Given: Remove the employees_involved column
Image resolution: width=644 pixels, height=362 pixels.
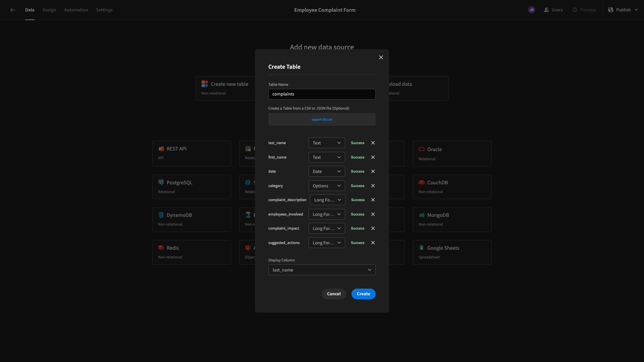Looking at the screenshot, I should pos(373,214).
